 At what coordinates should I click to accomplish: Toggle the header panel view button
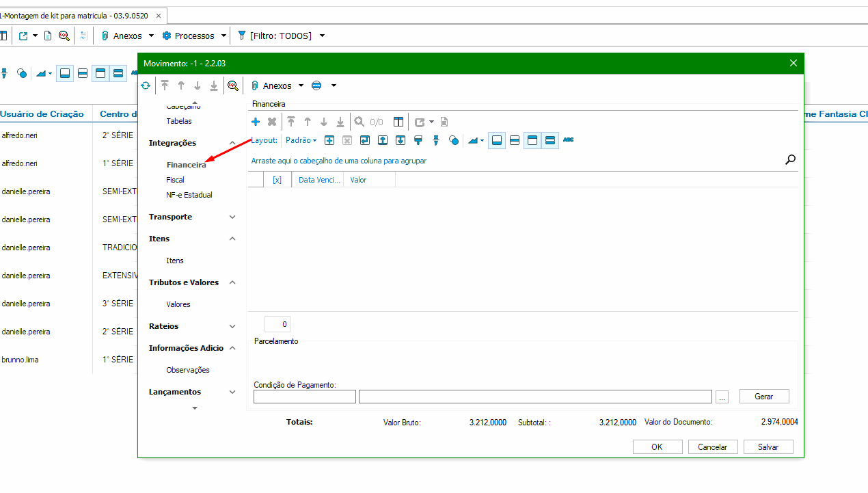pos(532,140)
